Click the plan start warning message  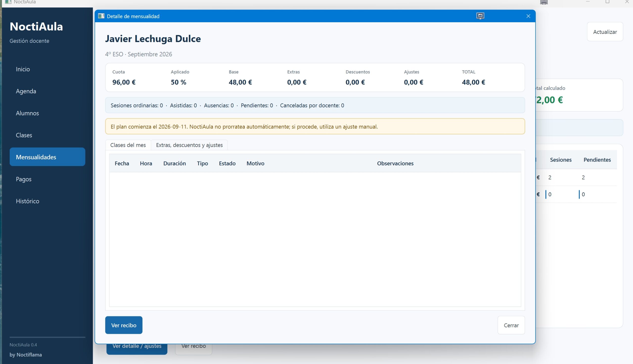(315, 126)
